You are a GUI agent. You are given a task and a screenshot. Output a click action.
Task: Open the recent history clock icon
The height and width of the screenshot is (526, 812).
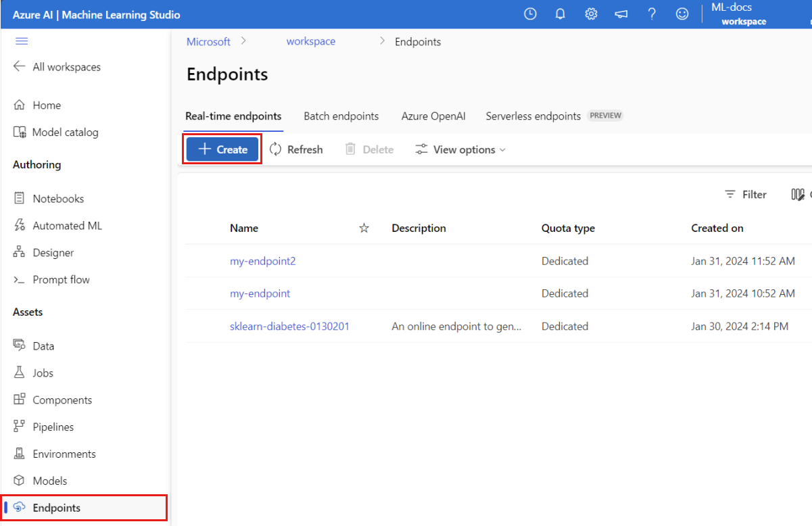point(530,14)
